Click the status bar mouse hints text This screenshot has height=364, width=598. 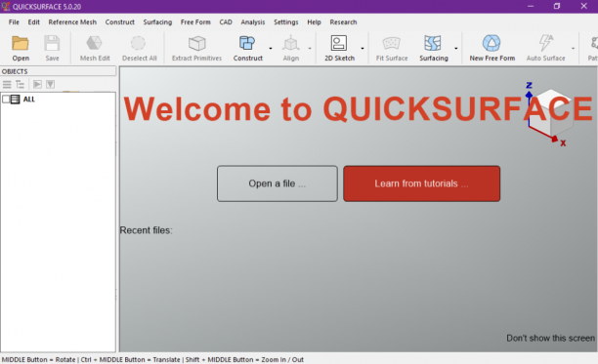[152, 359]
